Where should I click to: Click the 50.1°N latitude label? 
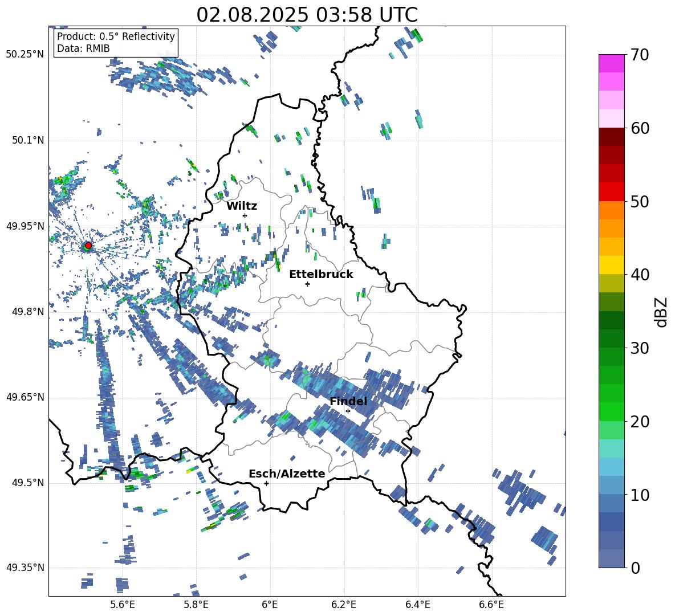[28, 140]
